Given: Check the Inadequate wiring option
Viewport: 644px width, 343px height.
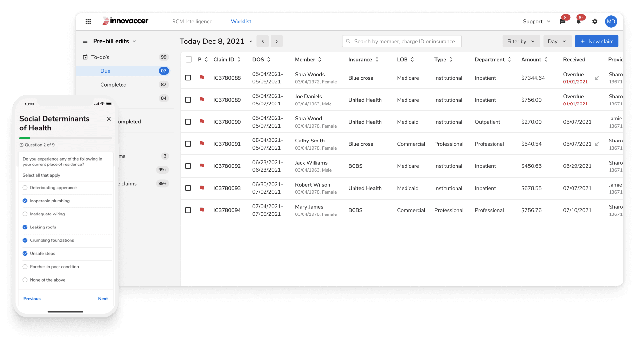Looking at the screenshot, I should pyautogui.click(x=25, y=214).
